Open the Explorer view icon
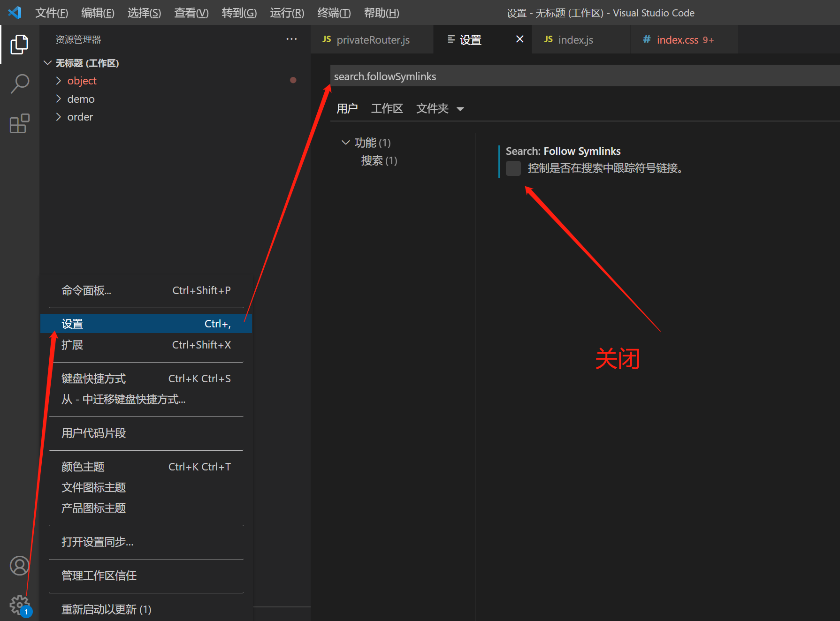Viewport: 840px width, 621px height. pyautogui.click(x=19, y=44)
